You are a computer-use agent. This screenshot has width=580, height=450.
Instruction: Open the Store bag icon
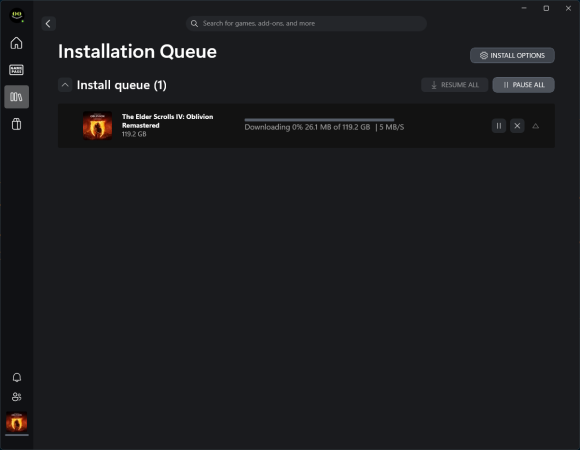point(16,124)
